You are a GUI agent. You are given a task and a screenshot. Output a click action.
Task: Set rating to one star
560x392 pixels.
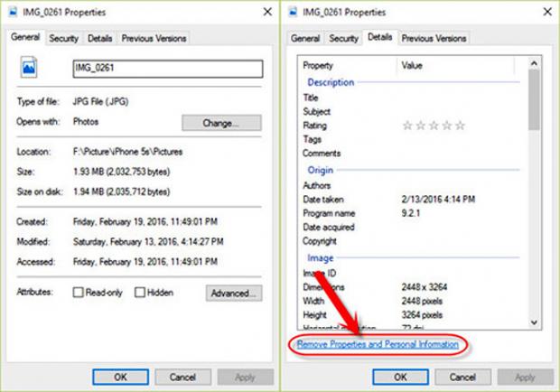pos(407,126)
